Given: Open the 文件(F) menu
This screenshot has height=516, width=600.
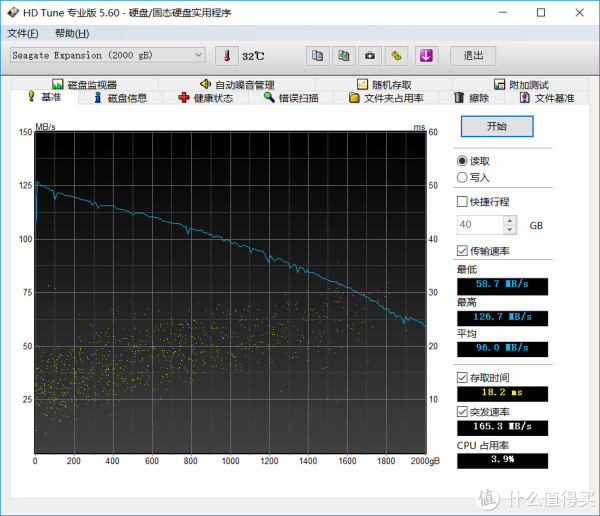Looking at the screenshot, I should 23,33.
